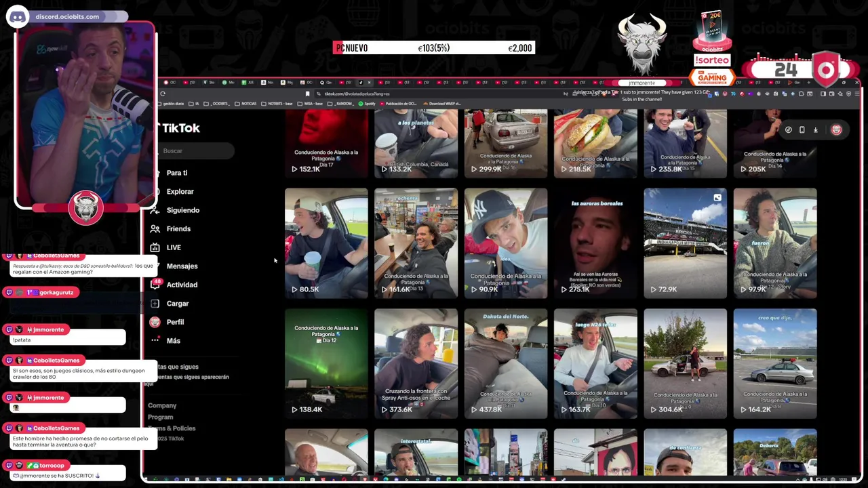Open the Friends icon in sidebar
Viewport: 868px width, 488px height.
tap(155, 229)
